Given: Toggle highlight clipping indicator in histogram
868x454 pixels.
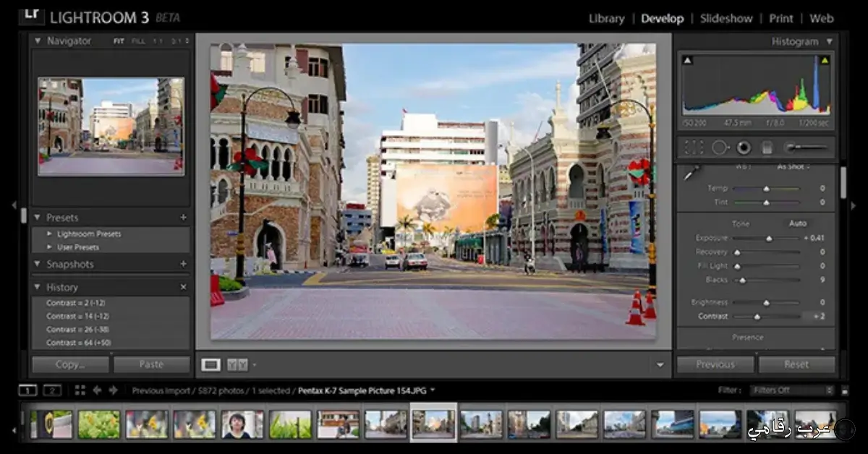Looking at the screenshot, I should click(x=824, y=60).
